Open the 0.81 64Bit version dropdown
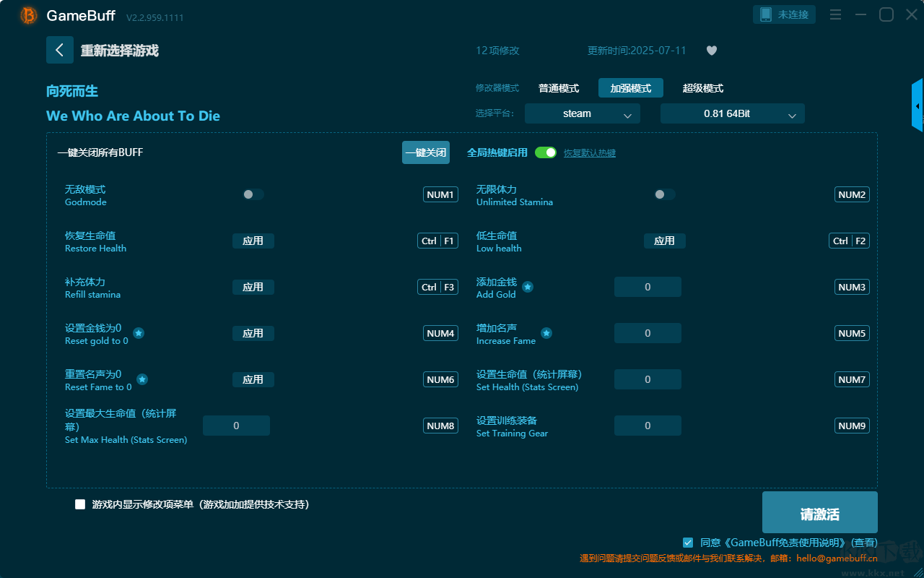The height and width of the screenshot is (578, 924). point(732,113)
